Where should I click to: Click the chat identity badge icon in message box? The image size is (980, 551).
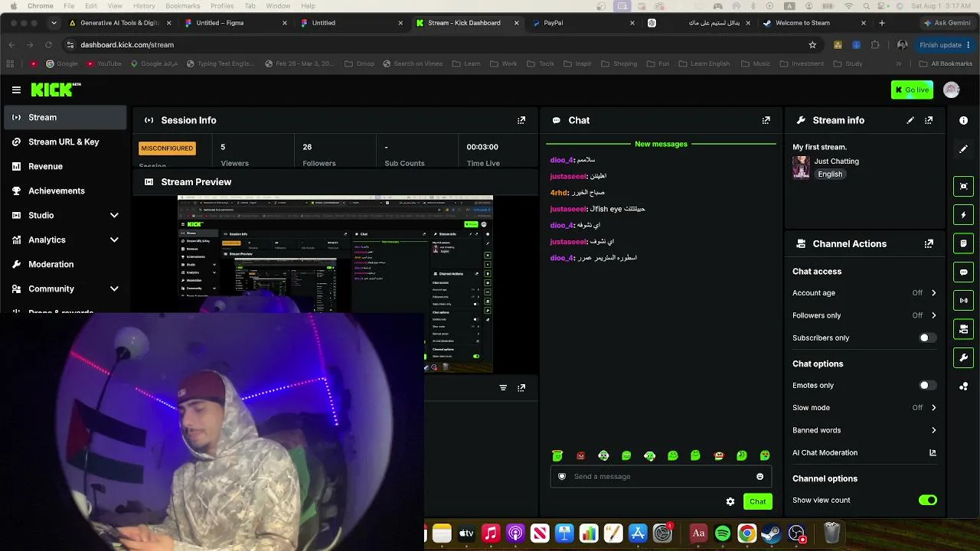562,476
